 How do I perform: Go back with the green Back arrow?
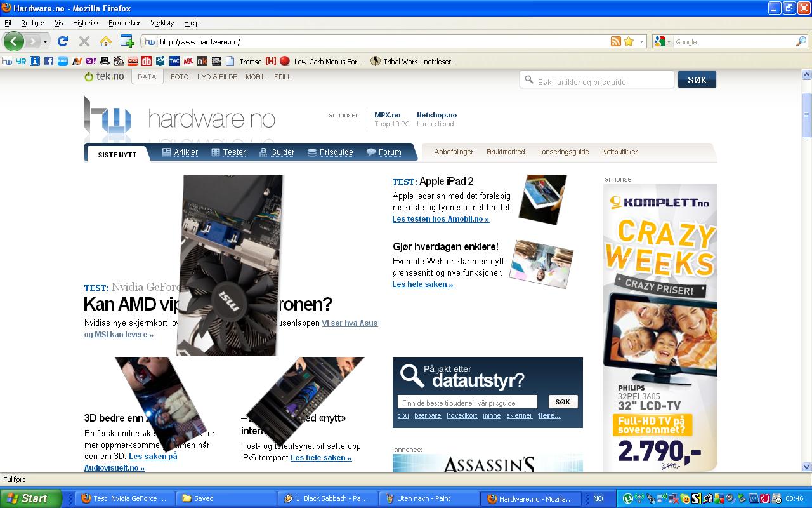point(13,41)
